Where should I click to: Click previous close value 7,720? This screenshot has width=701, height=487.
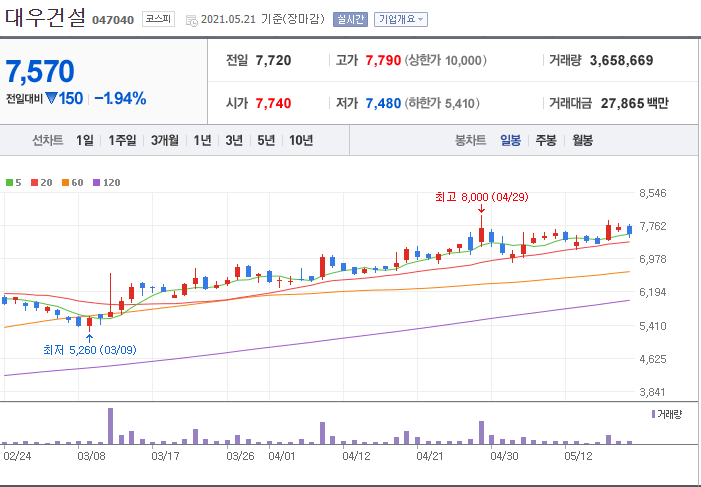coord(274,60)
